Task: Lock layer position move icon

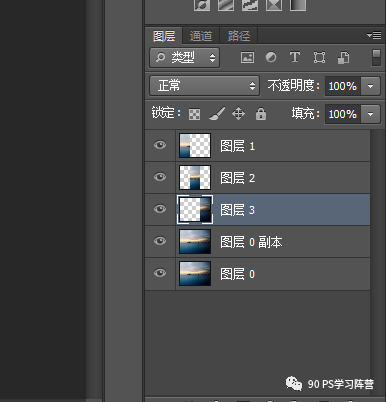Action: 238,114
